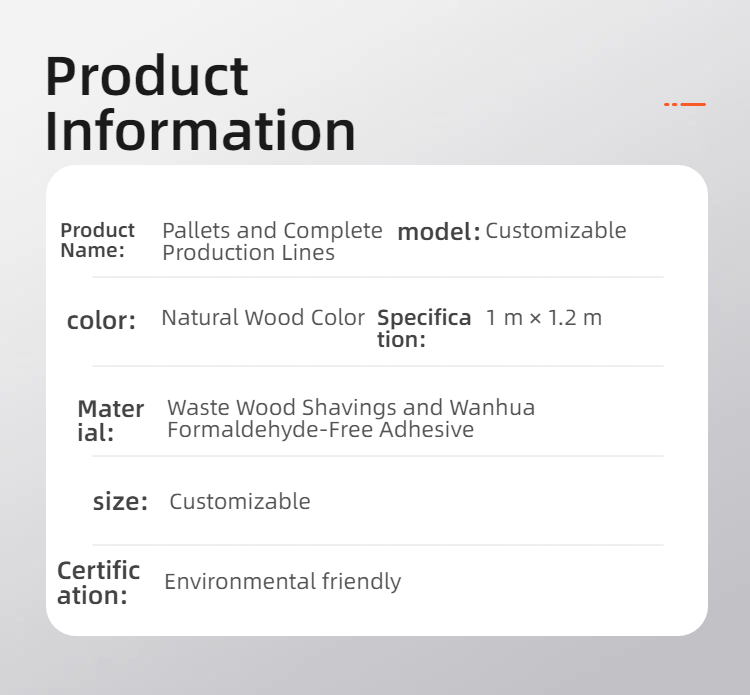Click the small orange dots beside the dash
Screen dimensions: 750x695
click(x=671, y=104)
